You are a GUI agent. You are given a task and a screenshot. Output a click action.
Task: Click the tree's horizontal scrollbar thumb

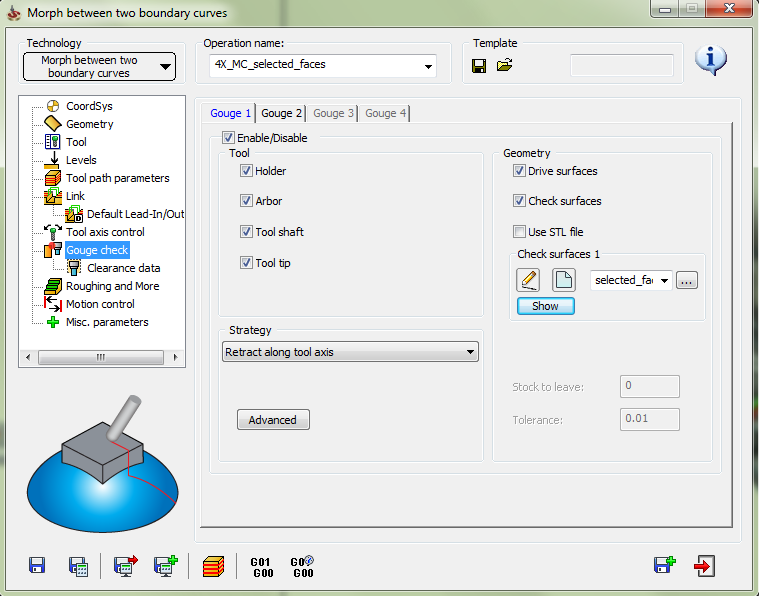(101, 357)
